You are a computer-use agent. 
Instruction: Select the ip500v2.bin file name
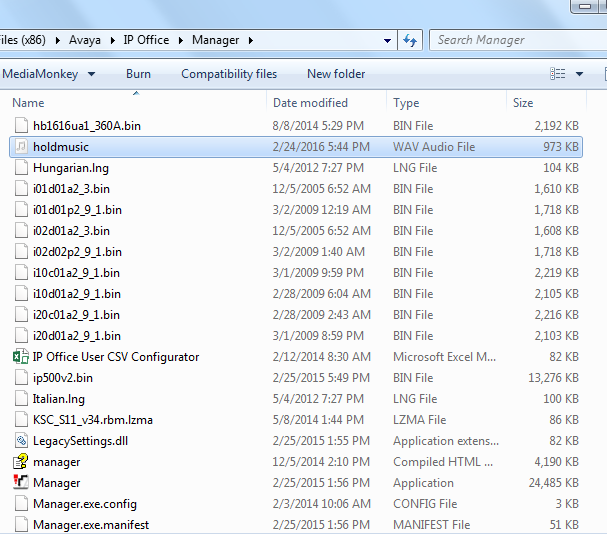[x=63, y=378]
